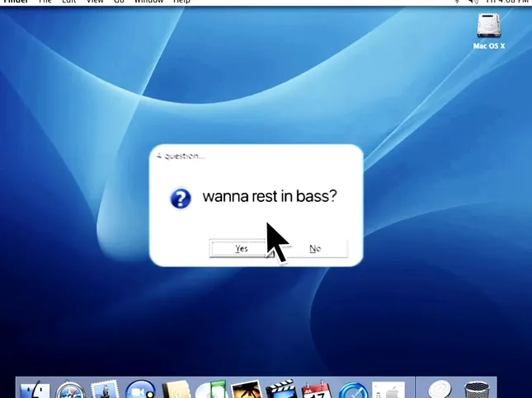The height and width of the screenshot is (398, 532).
Task: Open the Window menu in menu bar
Action: [x=149, y=2]
